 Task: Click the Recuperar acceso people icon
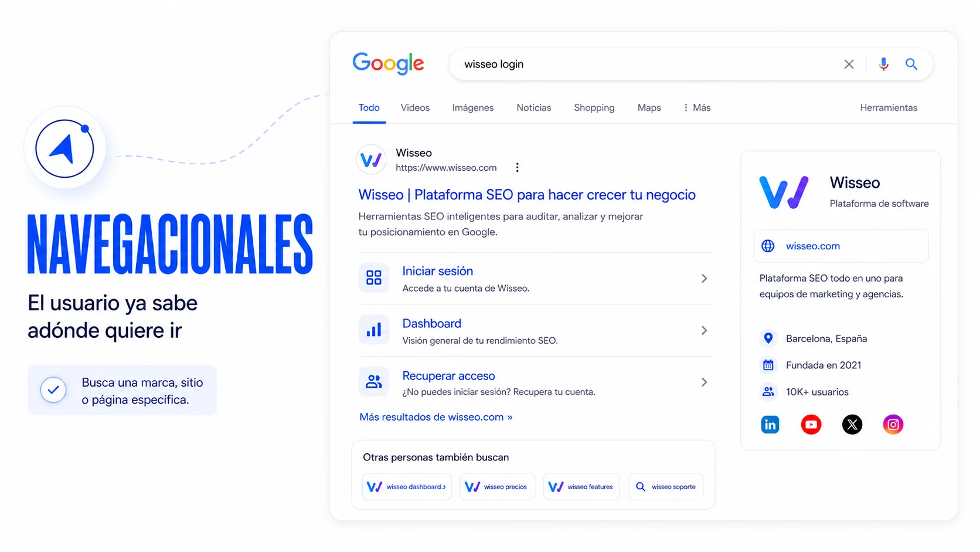pyautogui.click(x=373, y=382)
